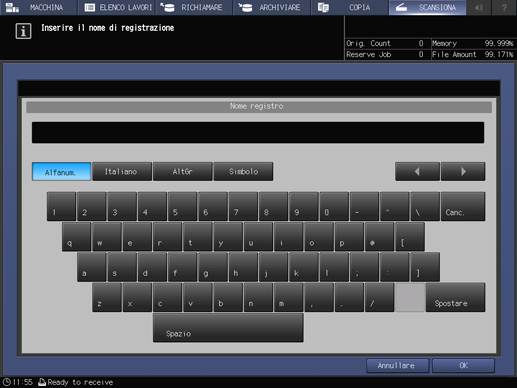Select the SCANSIONA tab
The image size is (517, 388).
(427, 7)
